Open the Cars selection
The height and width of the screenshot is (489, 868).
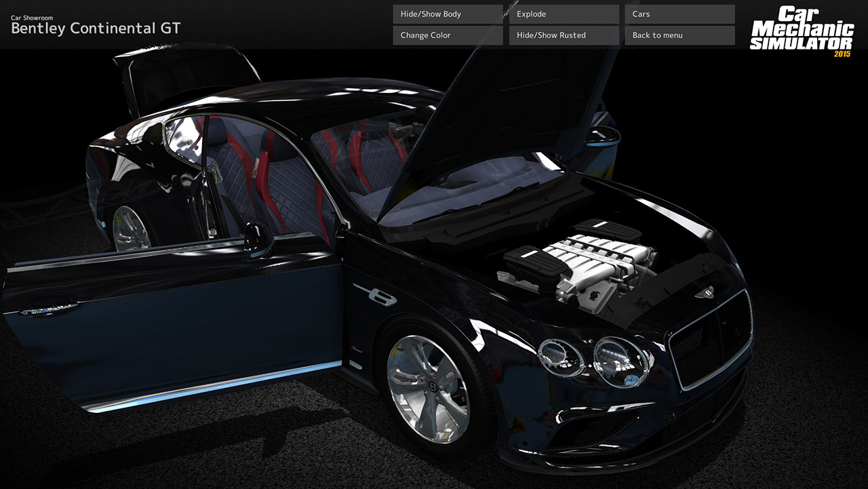point(679,14)
